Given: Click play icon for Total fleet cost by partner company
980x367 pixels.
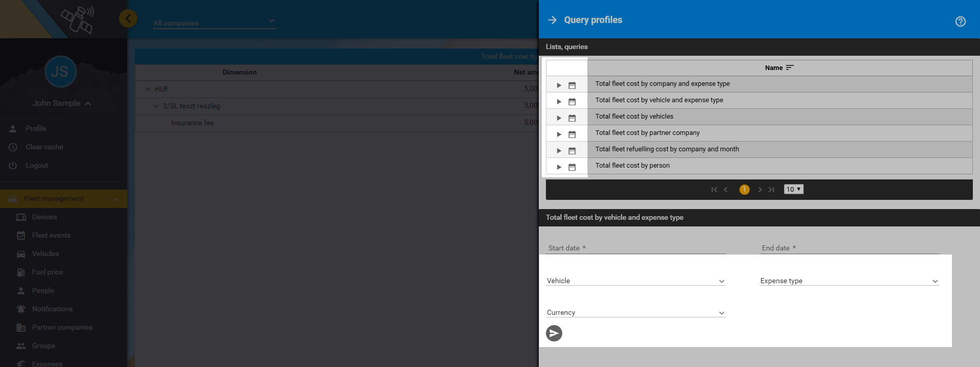Looking at the screenshot, I should (x=559, y=134).
